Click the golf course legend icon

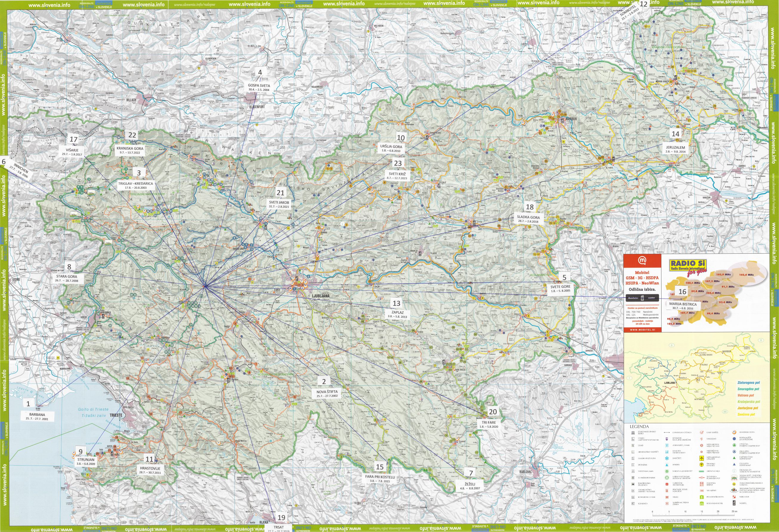click(701, 432)
